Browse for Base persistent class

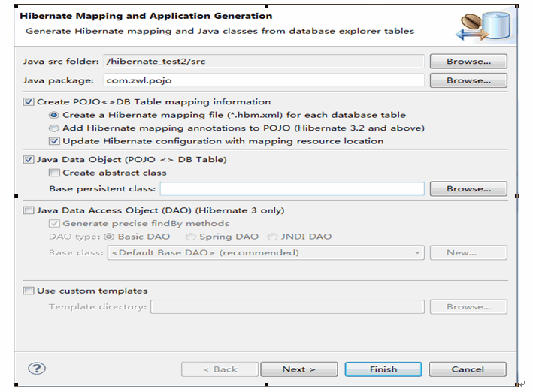coord(468,189)
